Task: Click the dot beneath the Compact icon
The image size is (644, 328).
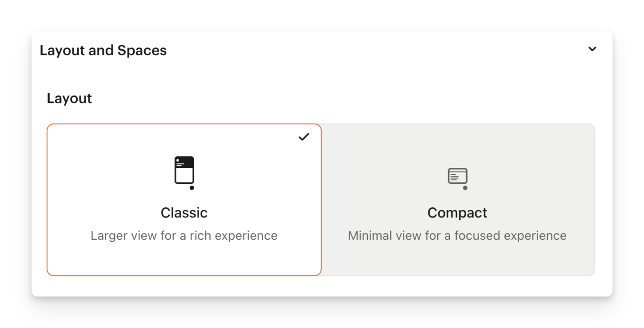Action: point(465,188)
